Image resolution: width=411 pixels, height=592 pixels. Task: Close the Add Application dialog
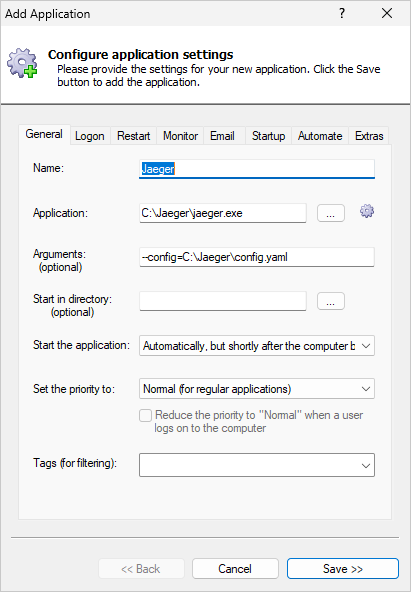coord(387,14)
